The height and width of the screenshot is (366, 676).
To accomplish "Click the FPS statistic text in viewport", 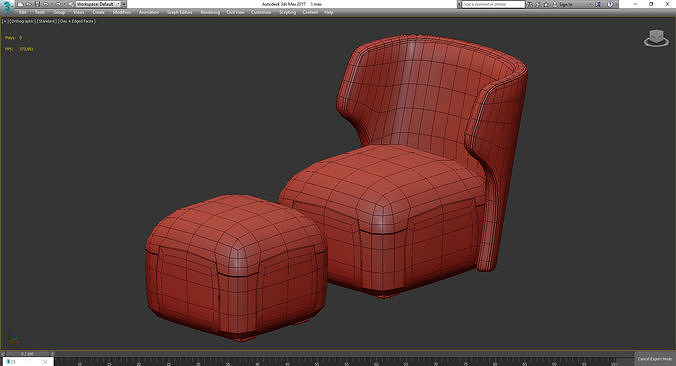I will pos(19,49).
